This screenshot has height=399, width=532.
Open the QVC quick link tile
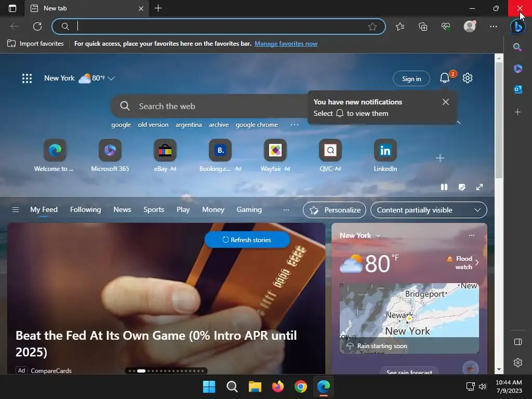[330, 155]
